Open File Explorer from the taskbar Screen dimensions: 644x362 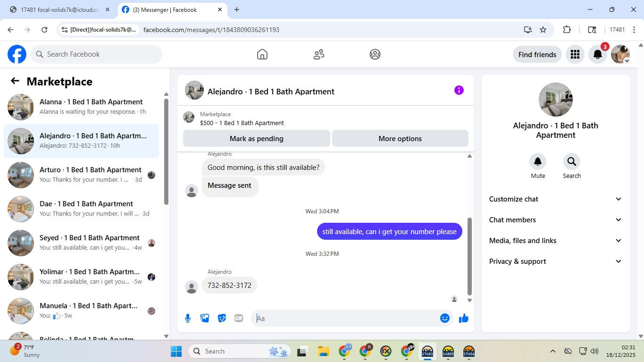(323, 351)
